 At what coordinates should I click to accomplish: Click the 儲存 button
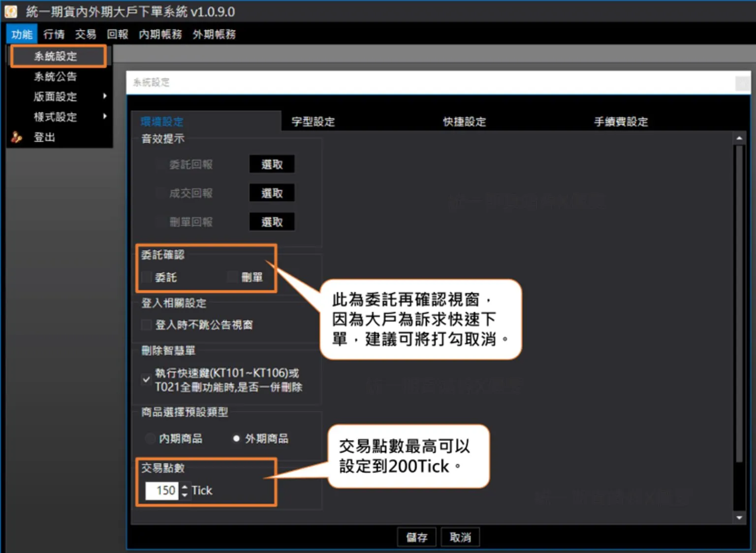pyautogui.click(x=417, y=537)
